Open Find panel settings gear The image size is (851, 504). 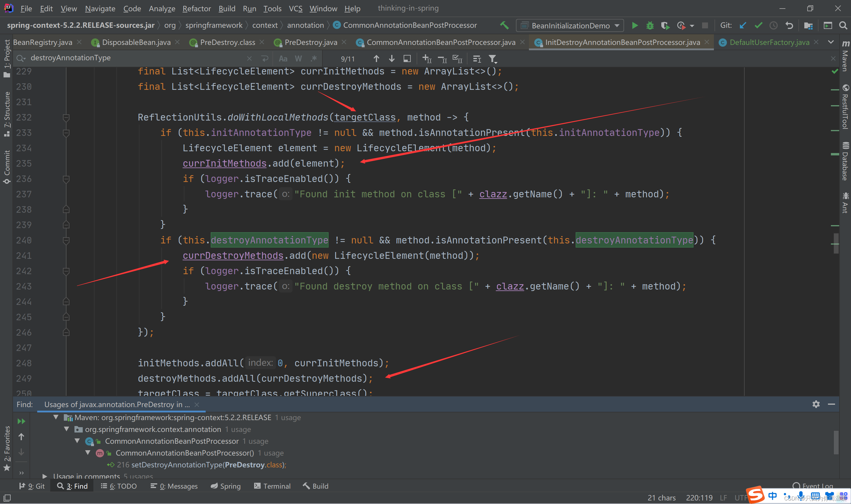[816, 404]
